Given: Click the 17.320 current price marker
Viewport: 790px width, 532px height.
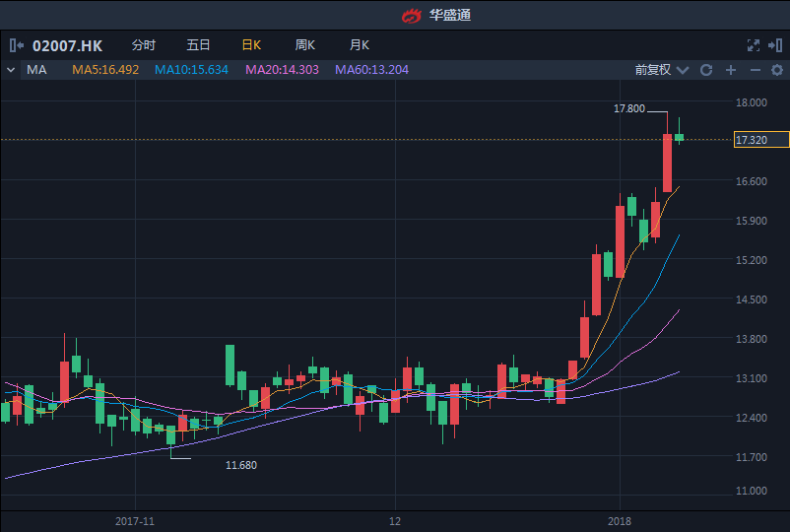Looking at the screenshot, I should (761, 141).
